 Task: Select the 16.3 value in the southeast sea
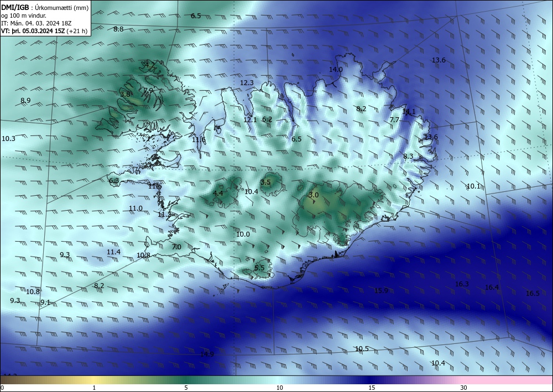[x=462, y=284]
